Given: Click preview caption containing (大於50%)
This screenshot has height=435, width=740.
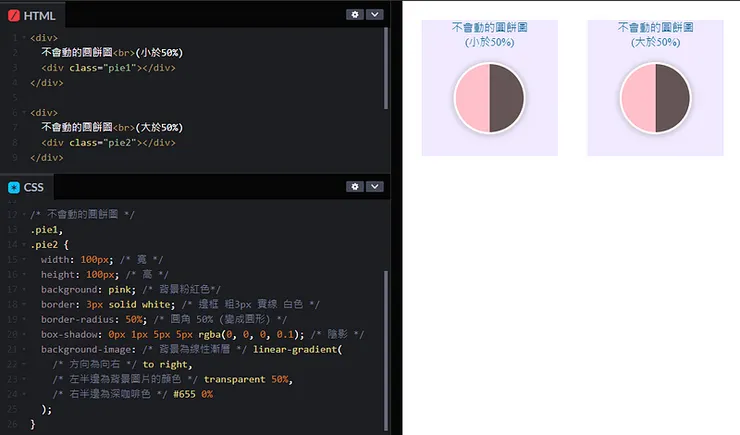Looking at the screenshot, I should click(656, 34).
